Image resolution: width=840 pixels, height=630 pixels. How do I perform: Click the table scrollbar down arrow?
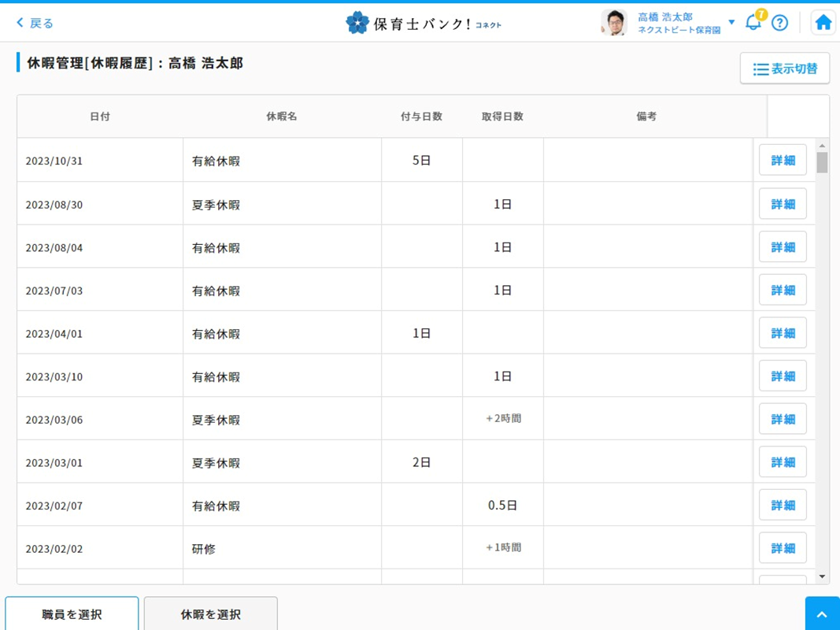(x=822, y=577)
